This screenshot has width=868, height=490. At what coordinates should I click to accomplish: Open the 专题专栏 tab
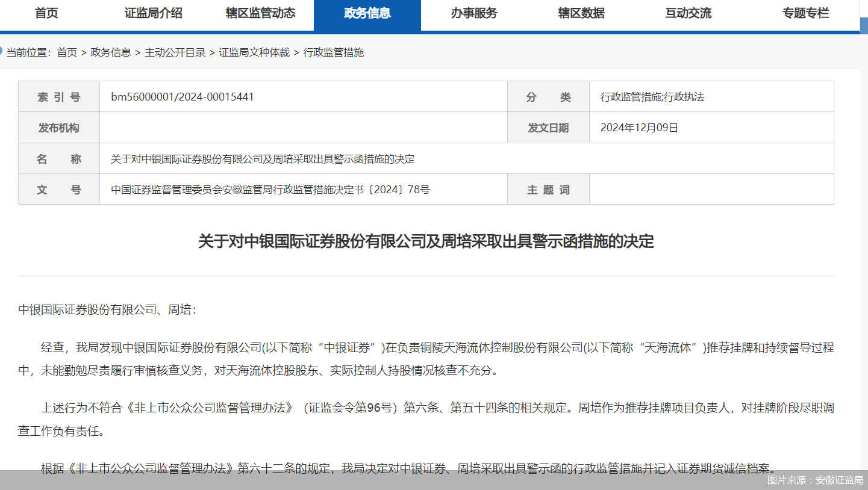[x=805, y=13]
